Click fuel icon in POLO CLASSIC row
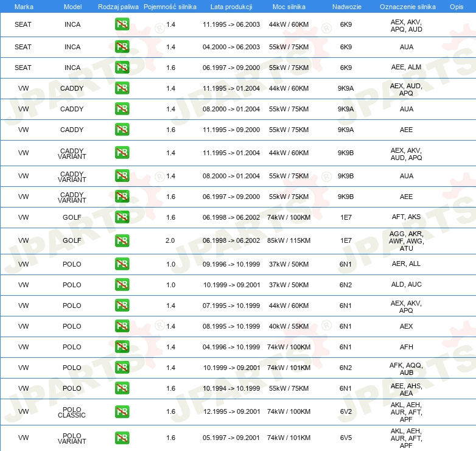Image resolution: width=476 pixels, height=451 pixels. (x=122, y=411)
